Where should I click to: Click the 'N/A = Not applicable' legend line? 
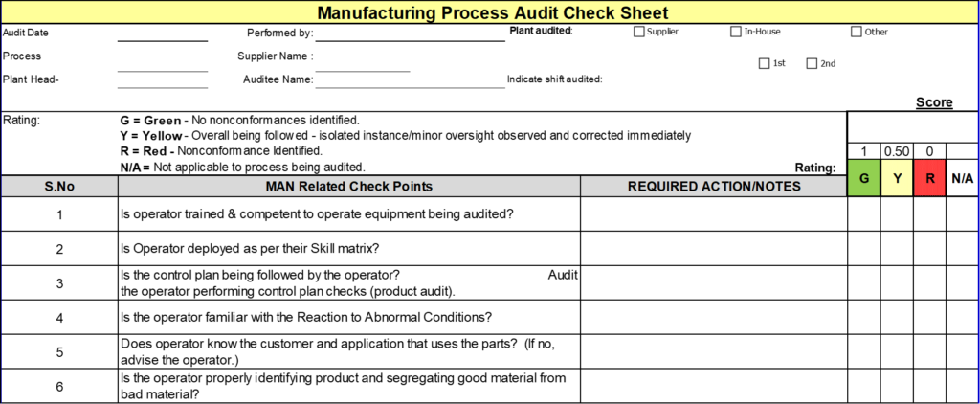[x=242, y=167]
